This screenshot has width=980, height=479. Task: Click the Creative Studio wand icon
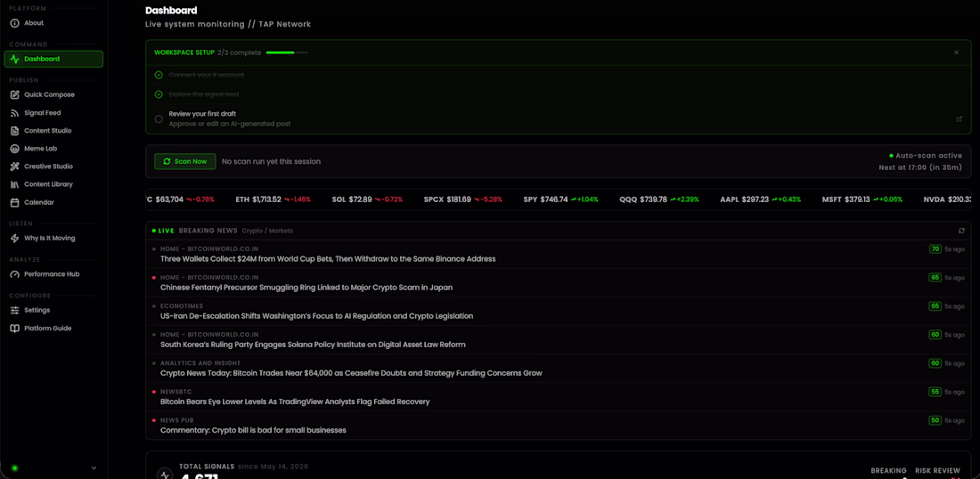pyautogui.click(x=14, y=166)
